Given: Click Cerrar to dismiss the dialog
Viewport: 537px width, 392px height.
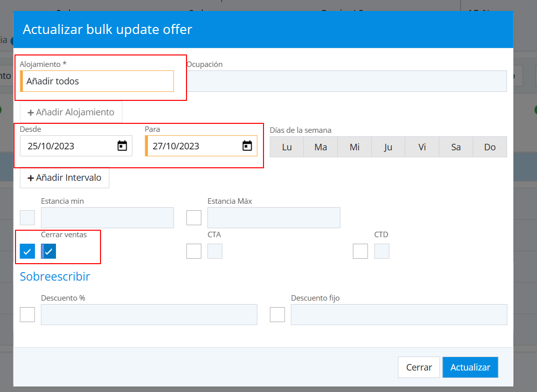Looking at the screenshot, I should coord(418,368).
